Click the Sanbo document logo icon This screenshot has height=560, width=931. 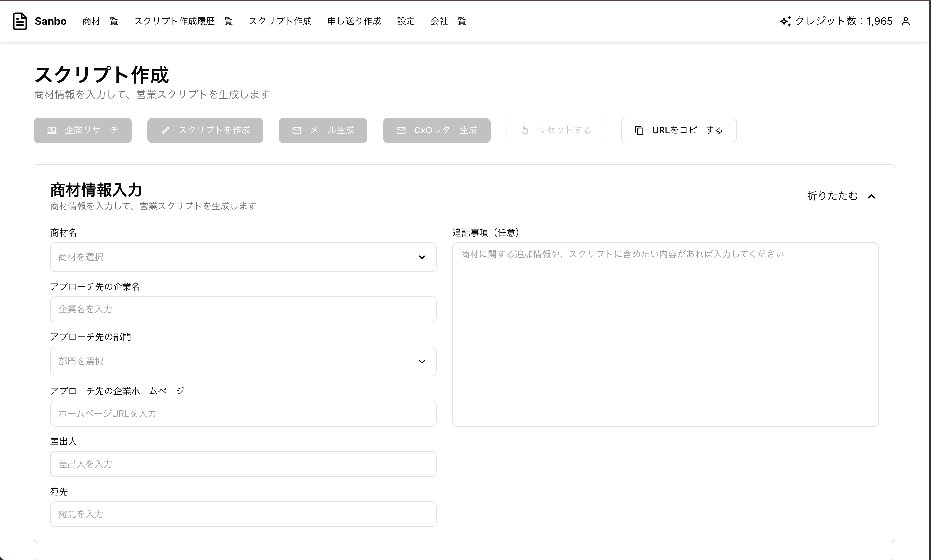pos(20,21)
